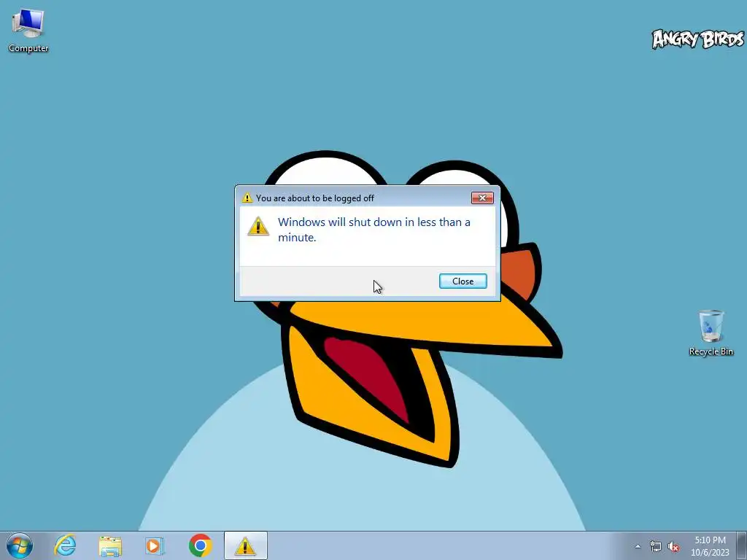Open the Windows Start menu orb

point(20,545)
